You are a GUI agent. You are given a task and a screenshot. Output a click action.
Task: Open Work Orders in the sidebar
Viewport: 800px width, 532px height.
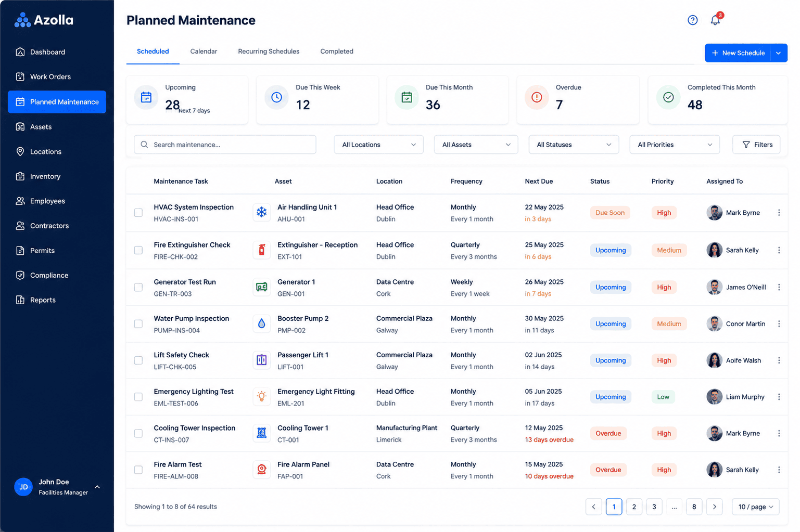click(57, 77)
